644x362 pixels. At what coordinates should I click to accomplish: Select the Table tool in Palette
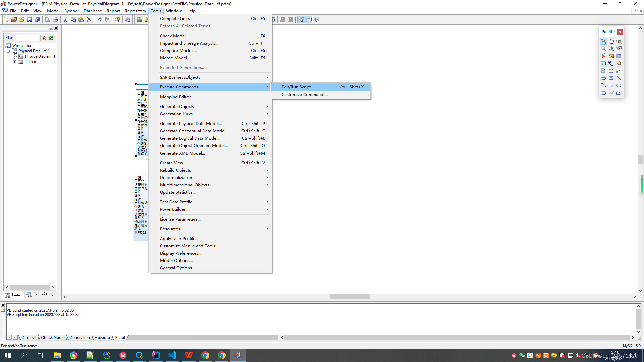[619, 56]
